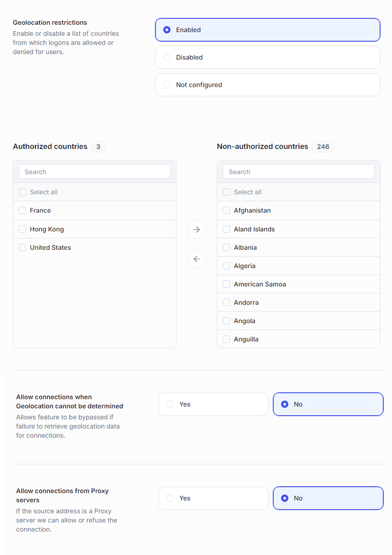Screen dimensions: 392x555
Task: Tick the Aland Islands checkbox
Action: click(x=226, y=229)
